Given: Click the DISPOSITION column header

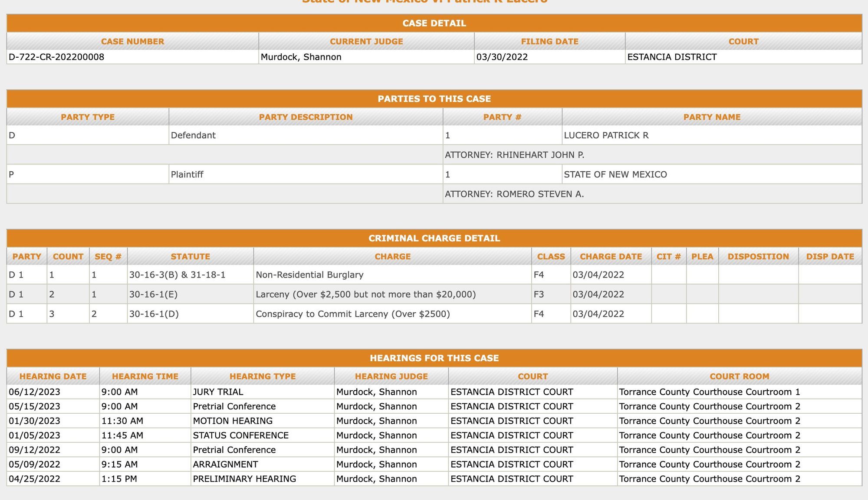Looking at the screenshot, I should tap(758, 256).
